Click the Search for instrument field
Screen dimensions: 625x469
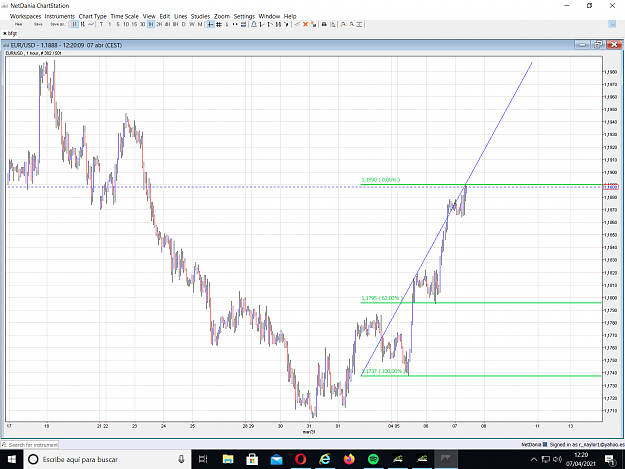[x=30, y=445]
